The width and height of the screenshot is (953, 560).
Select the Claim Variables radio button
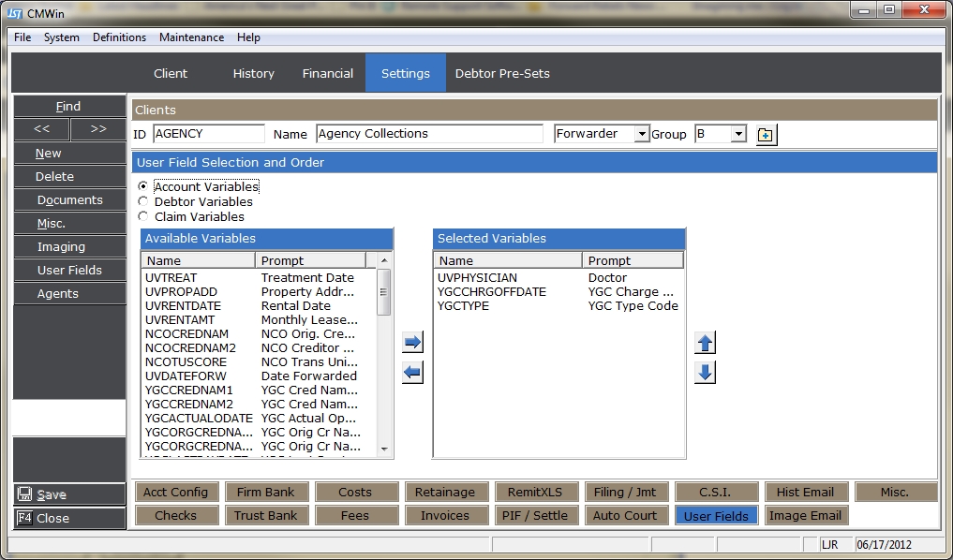tap(142, 216)
